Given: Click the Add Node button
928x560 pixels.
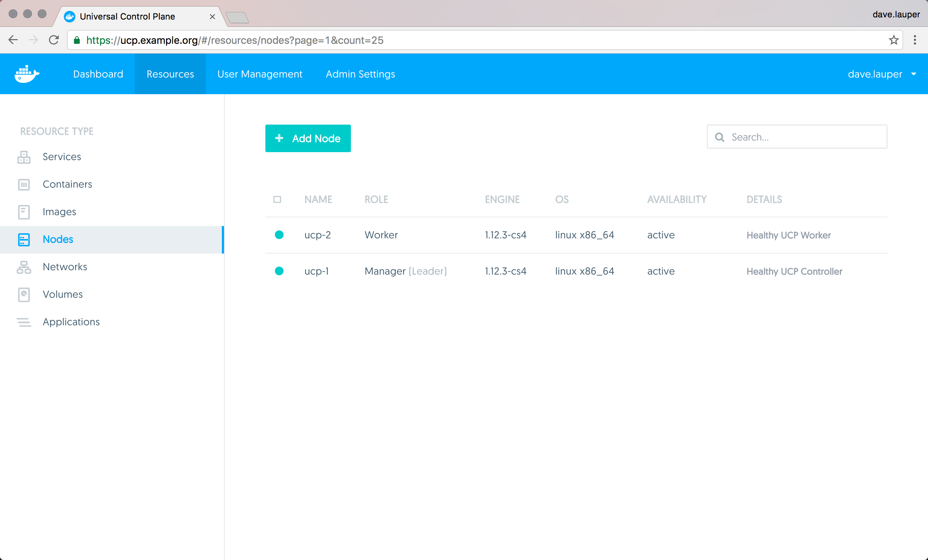Looking at the screenshot, I should pyautogui.click(x=308, y=138).
